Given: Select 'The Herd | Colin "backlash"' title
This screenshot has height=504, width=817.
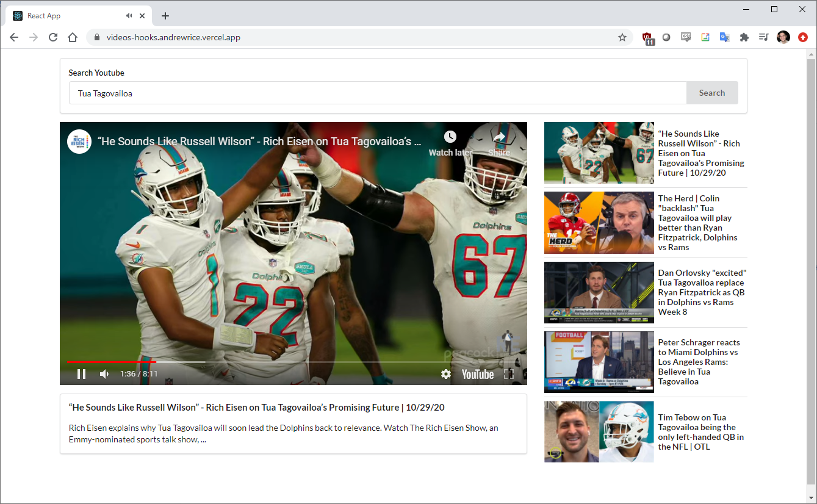Looking at the screenshot, I should (x=698, y=223).
